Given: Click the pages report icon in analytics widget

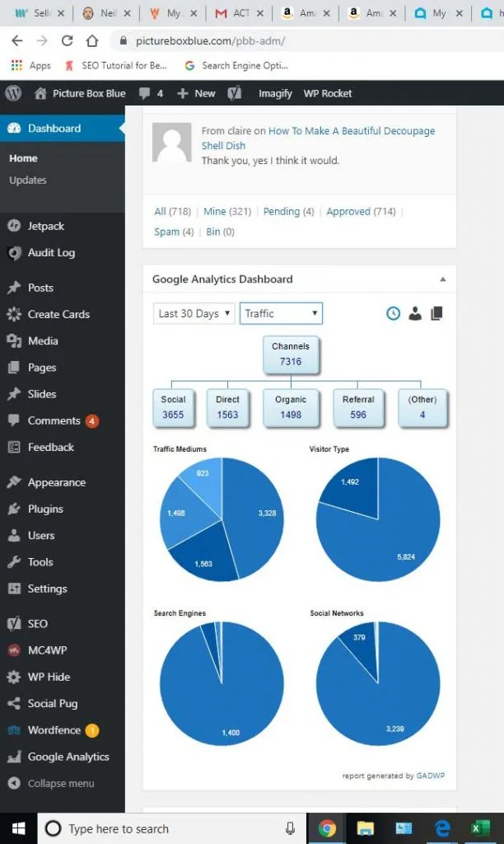Looking at the screenshot, I should (x=436, y=313).
